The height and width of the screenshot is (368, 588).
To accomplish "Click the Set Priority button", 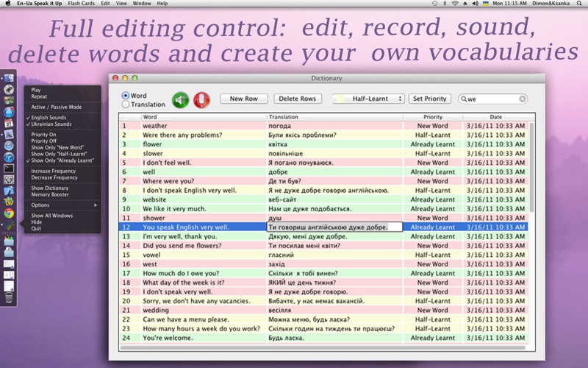I will pos(429,99).
